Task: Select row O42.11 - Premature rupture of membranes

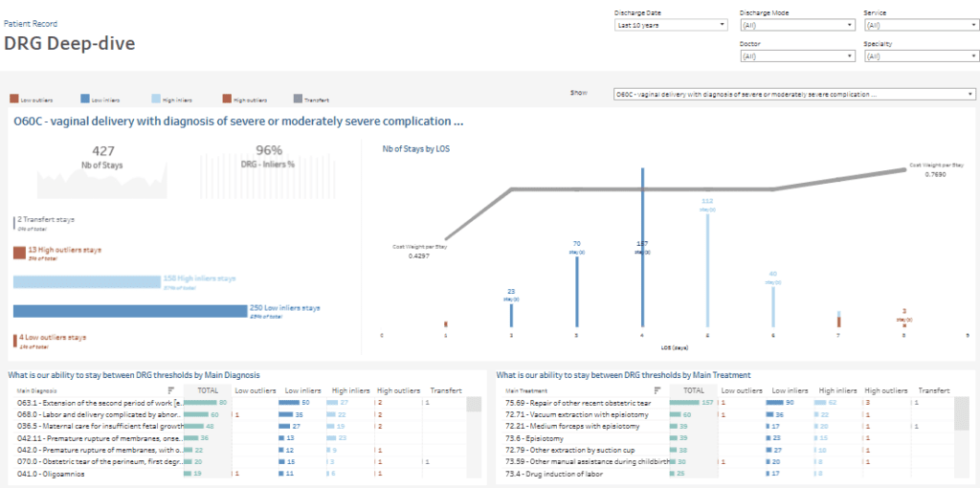Action: coord(100,438)
